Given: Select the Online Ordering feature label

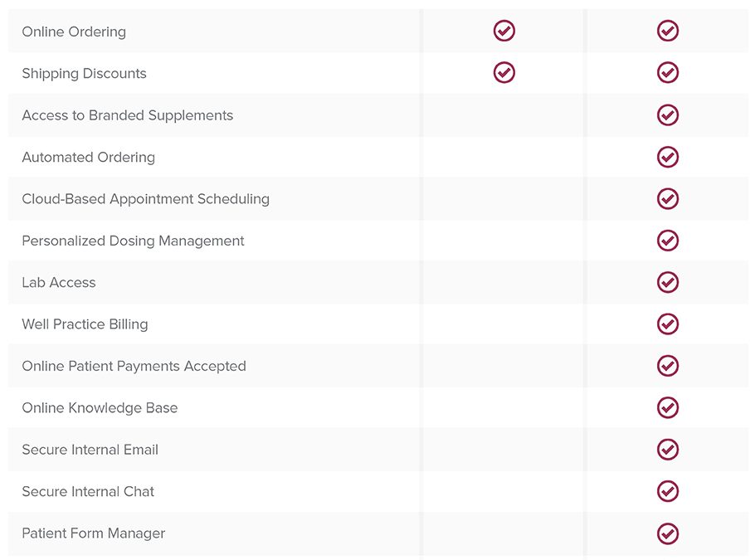Looking at the screenshot, I should [74, 32].
